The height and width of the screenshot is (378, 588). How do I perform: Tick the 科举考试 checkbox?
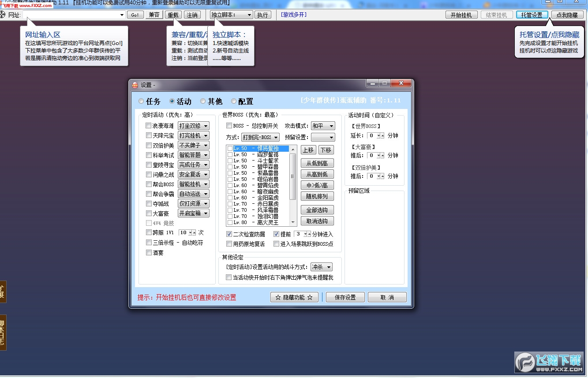click(149, 155)
